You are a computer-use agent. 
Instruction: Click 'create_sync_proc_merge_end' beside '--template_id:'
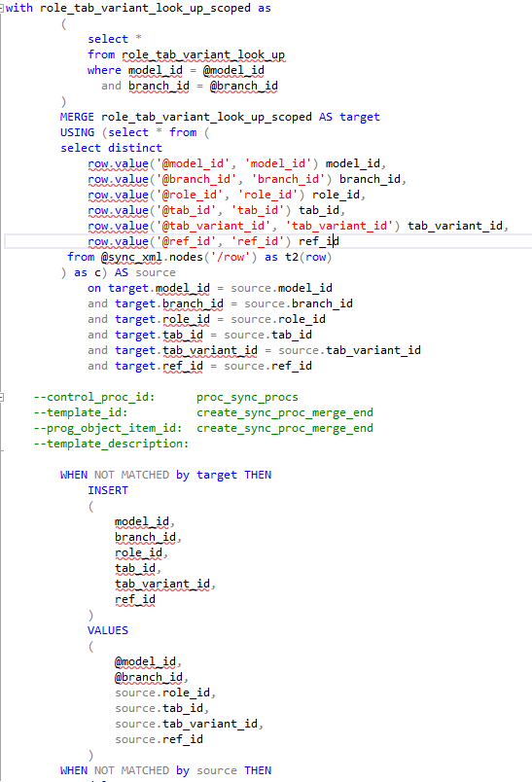[285, 412]
